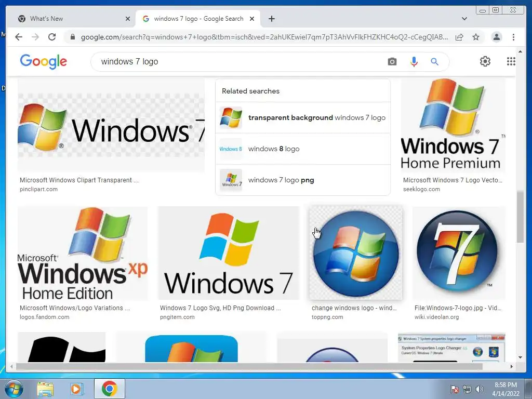Viewport: 532px width, 399px height.
Task: Reload the current page
Action: pos(52,37)
